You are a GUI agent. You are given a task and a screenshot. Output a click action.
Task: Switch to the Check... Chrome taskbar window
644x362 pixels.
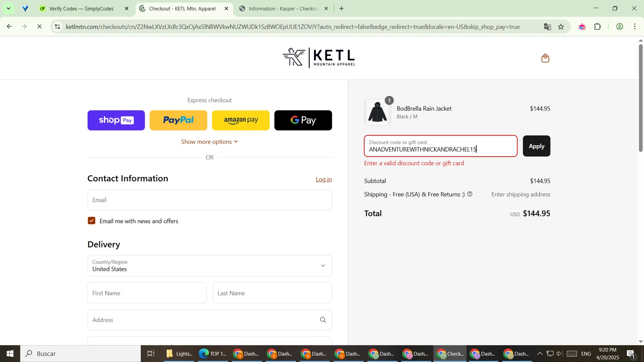click(x=450, y=354)
